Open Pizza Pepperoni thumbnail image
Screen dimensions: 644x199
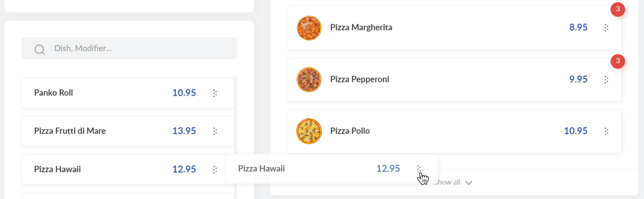coord(309,80)
